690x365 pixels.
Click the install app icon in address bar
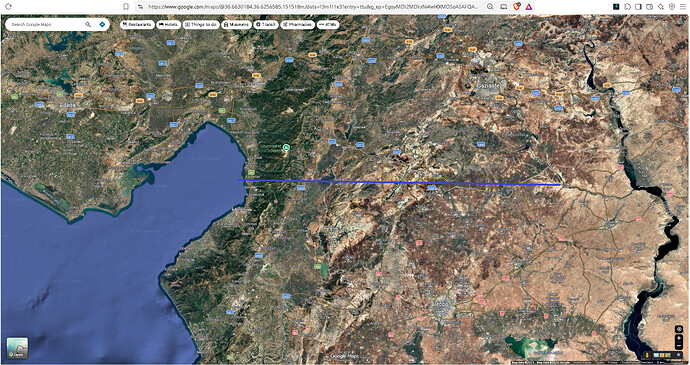point(503,7)
